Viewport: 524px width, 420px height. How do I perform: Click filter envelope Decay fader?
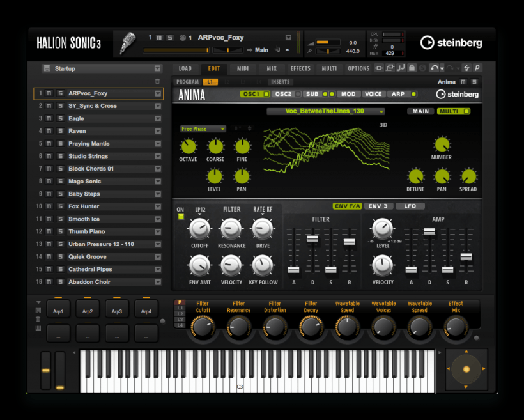tap(312, 238)
